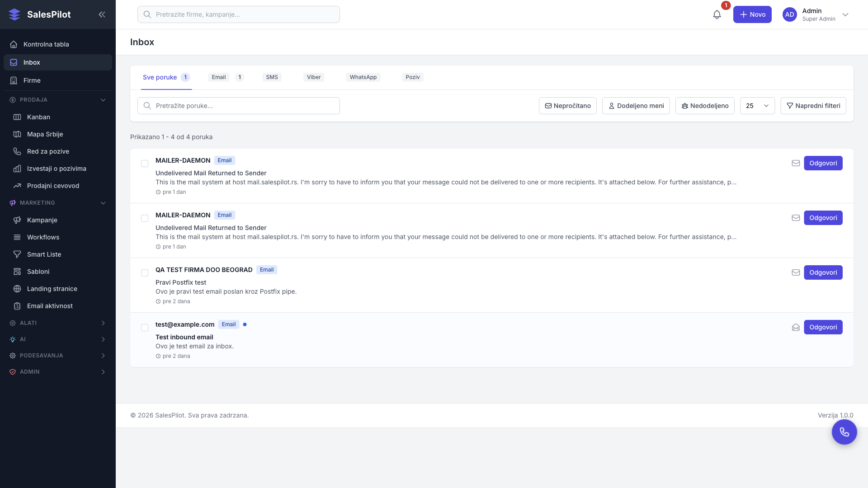This screenshot has height=488, width=868.
Task: Click the notification bell icon
Action: pos(717,14)
